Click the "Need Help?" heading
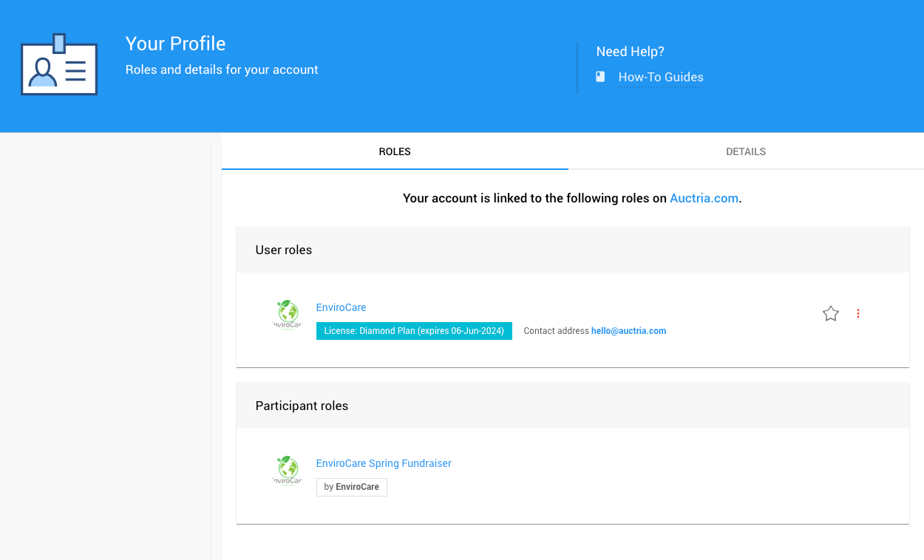Viewport: 924px width, 560px height. click(x=630, y=52)
